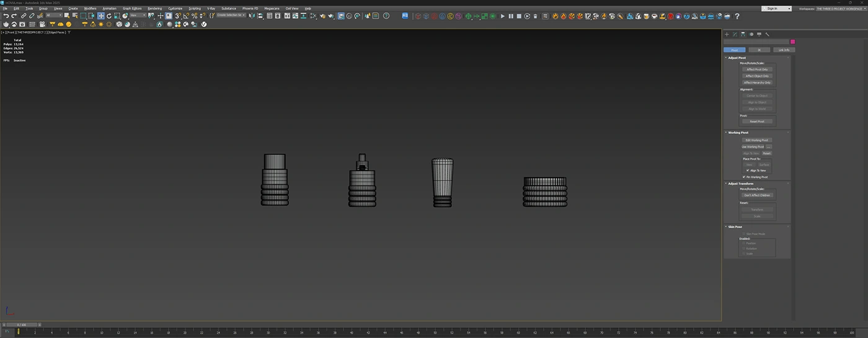Viewport: 868px width, 338px height.
Task: Switch to the Link Info tab
Action: pyautogui.click(x=784, y=50)
